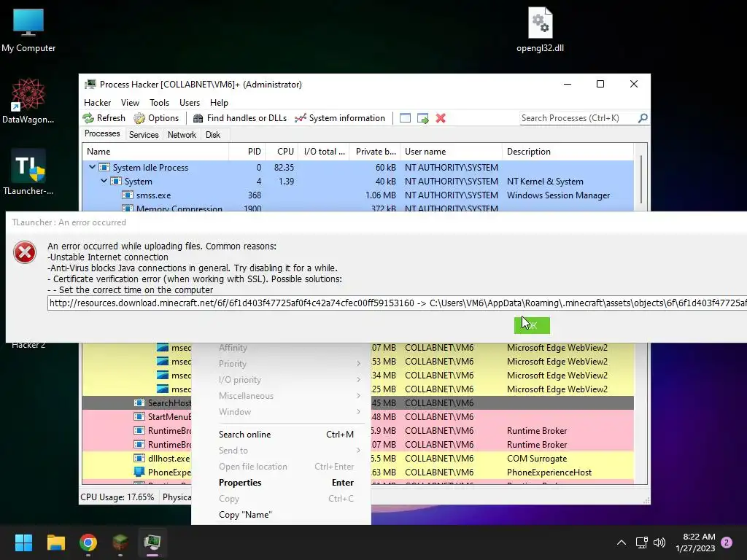
Task: Switch to the Services tab
Action: click(x=144, y=135)
